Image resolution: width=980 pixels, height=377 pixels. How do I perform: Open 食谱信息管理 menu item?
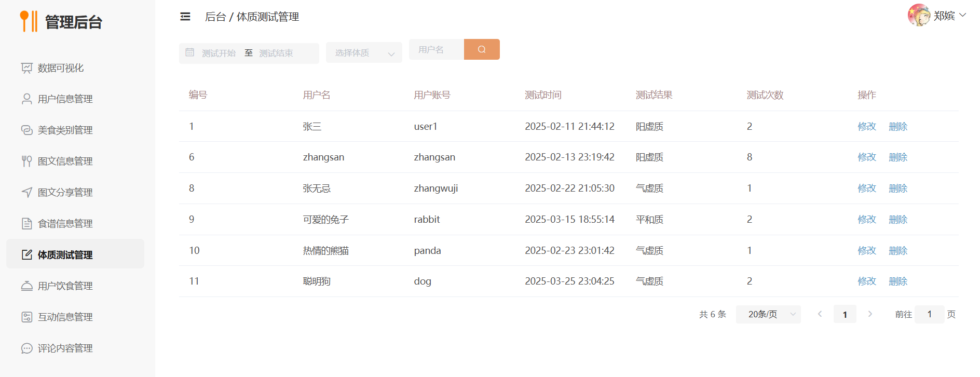click(75, 224)
